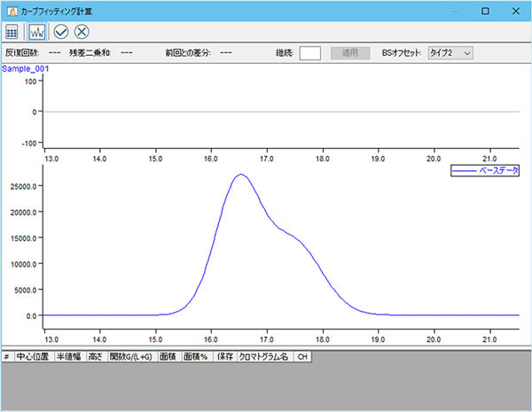532x412 pixels.
Task: Maximize the カーブフィッティング計算 window
Action: click(x=484, y=10)
